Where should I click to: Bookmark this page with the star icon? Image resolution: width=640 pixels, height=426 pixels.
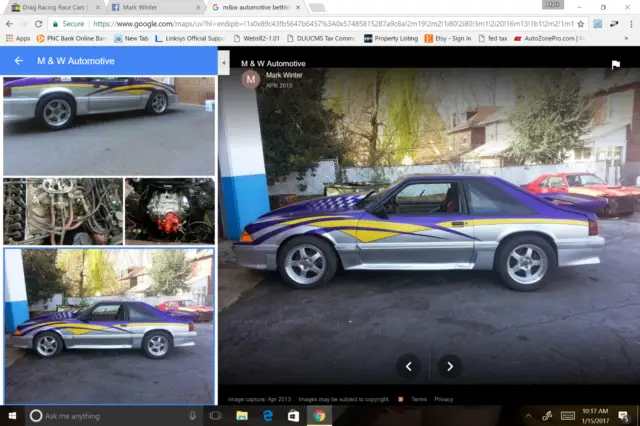pos(581,23)
